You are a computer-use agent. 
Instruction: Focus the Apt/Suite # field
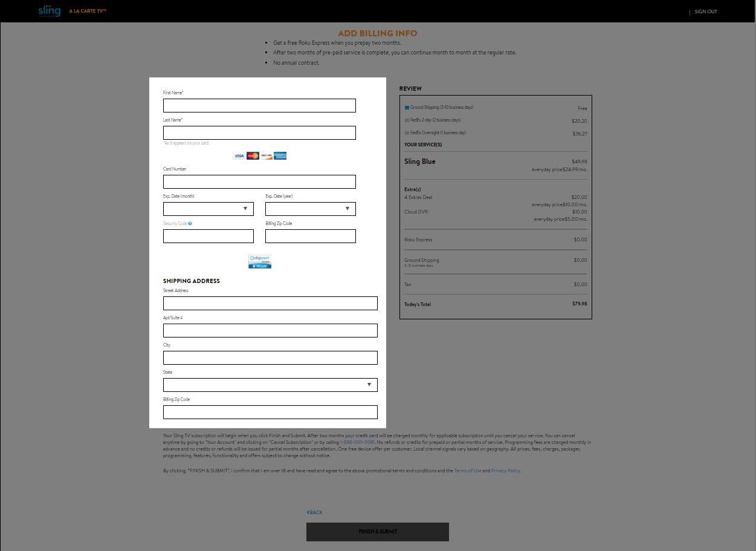click(270, 330)
